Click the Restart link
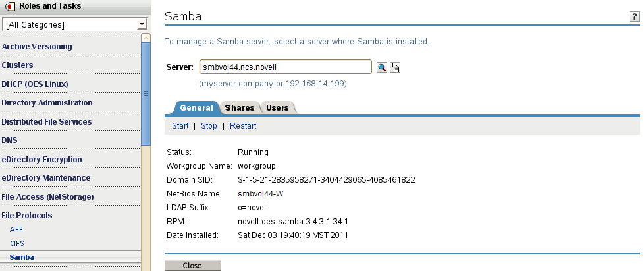Viewport: 644px width, 271px height. [x=243, y=126]
